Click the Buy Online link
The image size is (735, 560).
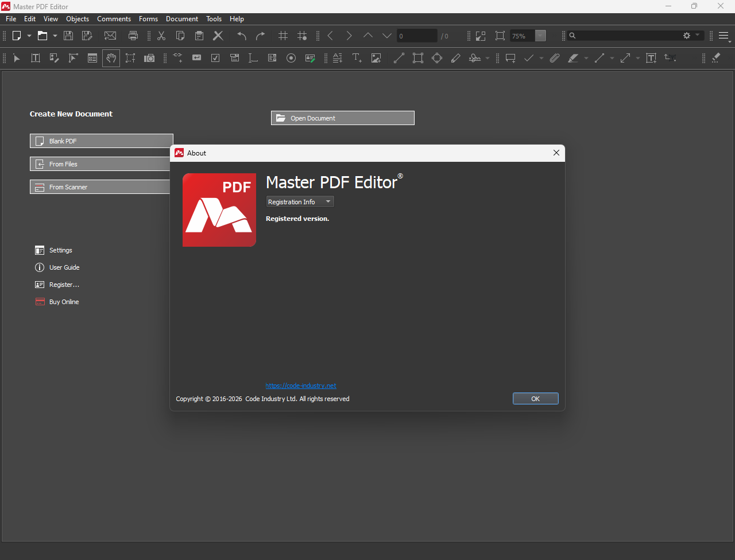(57, 302)
